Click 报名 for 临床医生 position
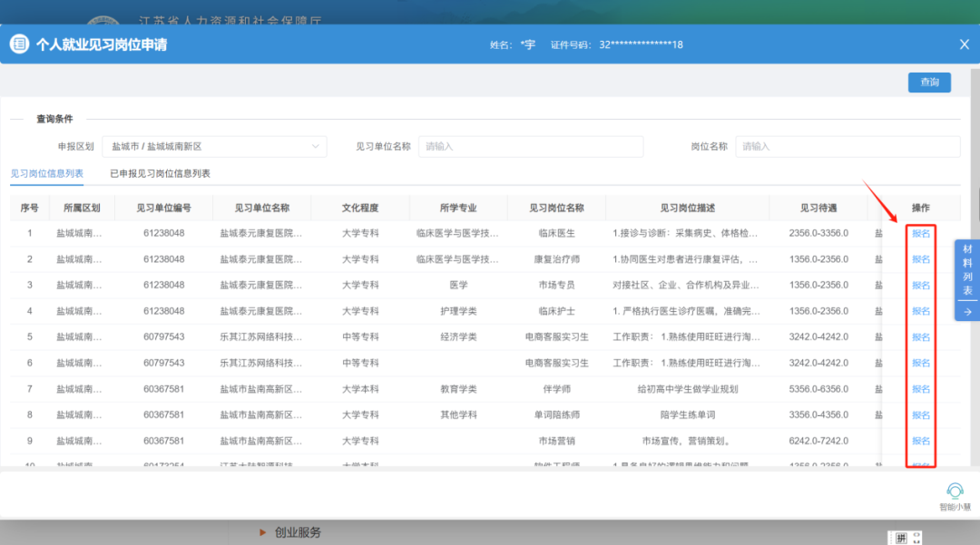 coord(922,234)
